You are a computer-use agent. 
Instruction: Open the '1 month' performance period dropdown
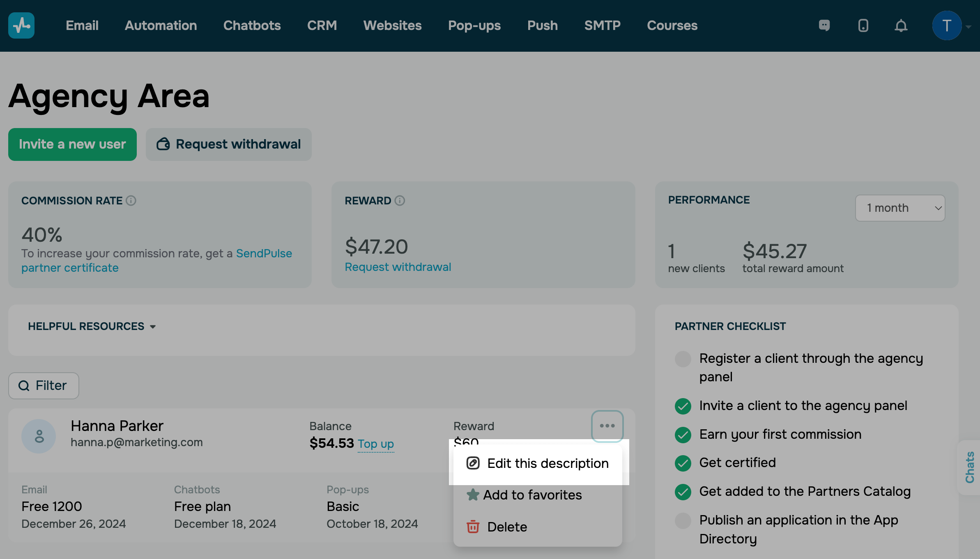pos(900,208)
